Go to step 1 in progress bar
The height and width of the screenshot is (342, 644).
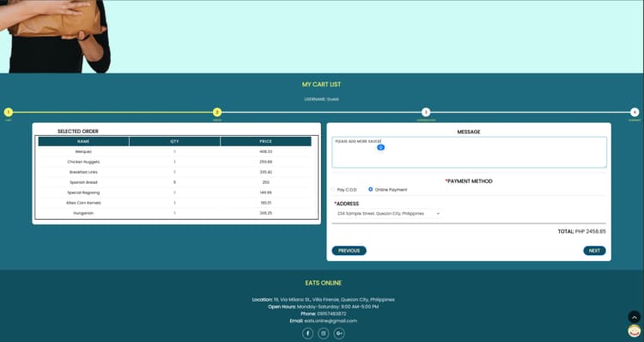pos(9,113)
